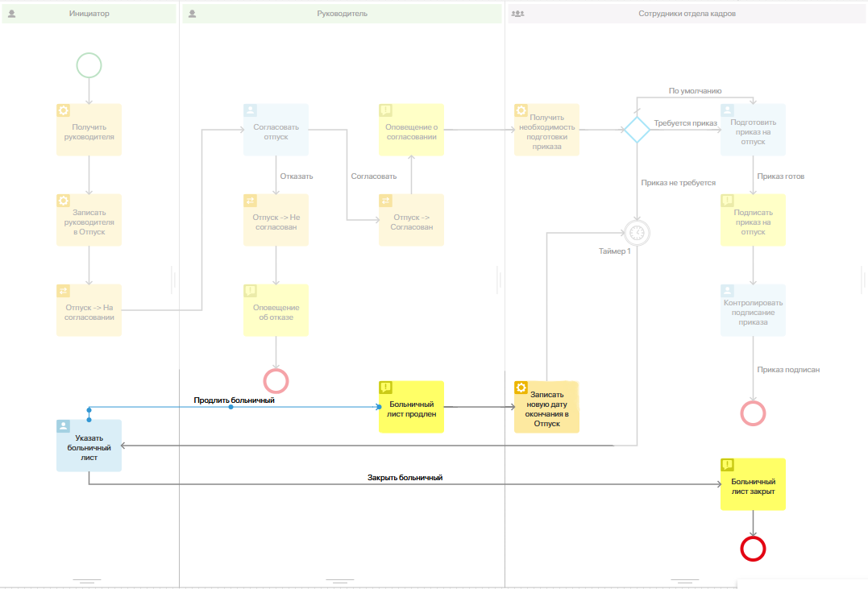
Task: Click the bottom height handle of the Руководитель lane
Action: pyautogui.click(x=340, y=581)
